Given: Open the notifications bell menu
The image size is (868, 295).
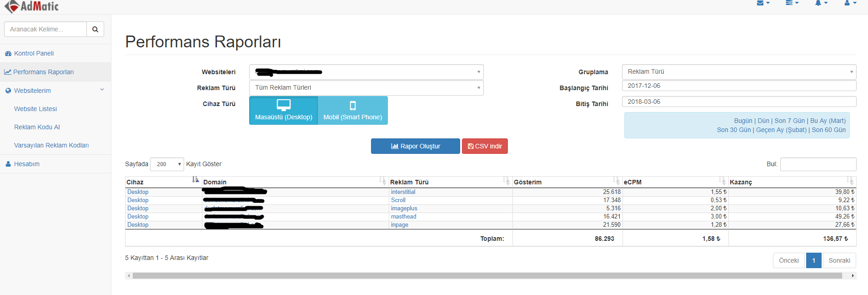Looking at the screenshot, I should click(821, 3).
